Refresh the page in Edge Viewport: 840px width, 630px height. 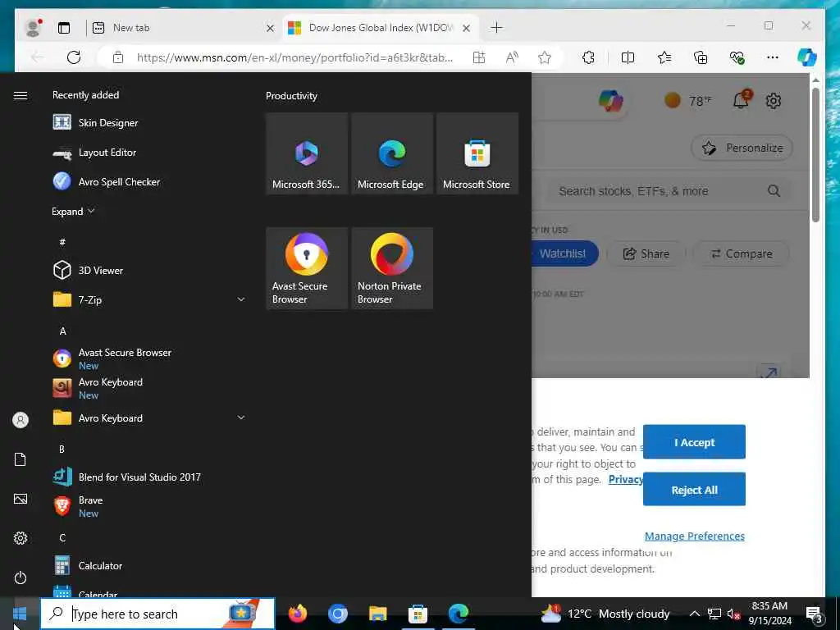(x=74, y=57)
